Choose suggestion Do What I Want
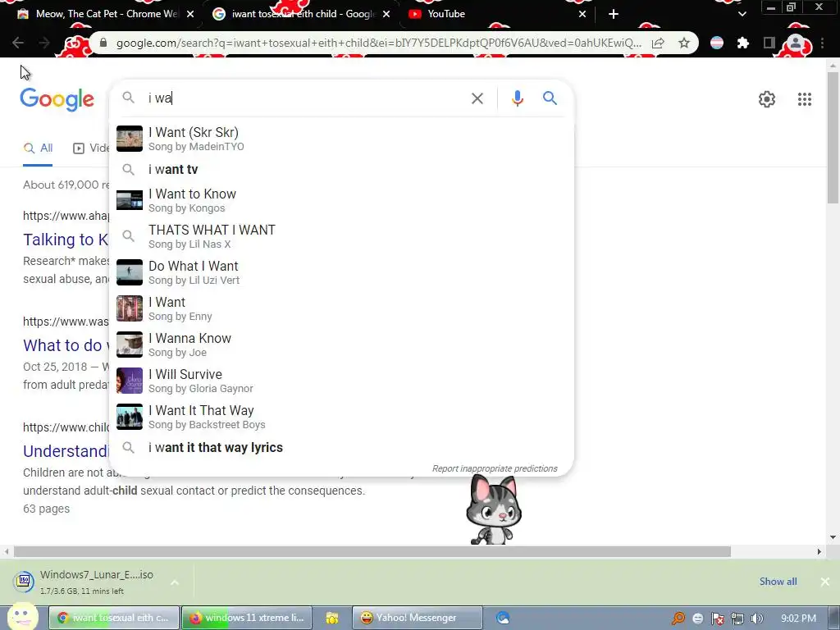 [341, 272]
